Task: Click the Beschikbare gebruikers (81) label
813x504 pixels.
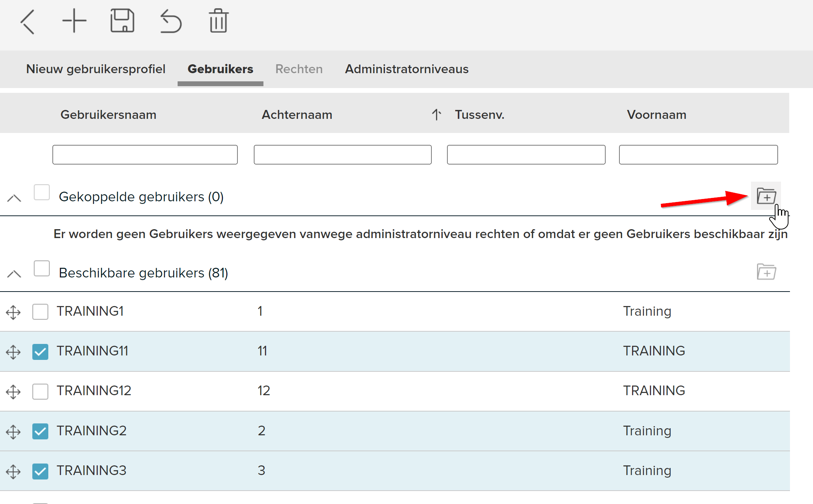Action: tap(143, 273)
